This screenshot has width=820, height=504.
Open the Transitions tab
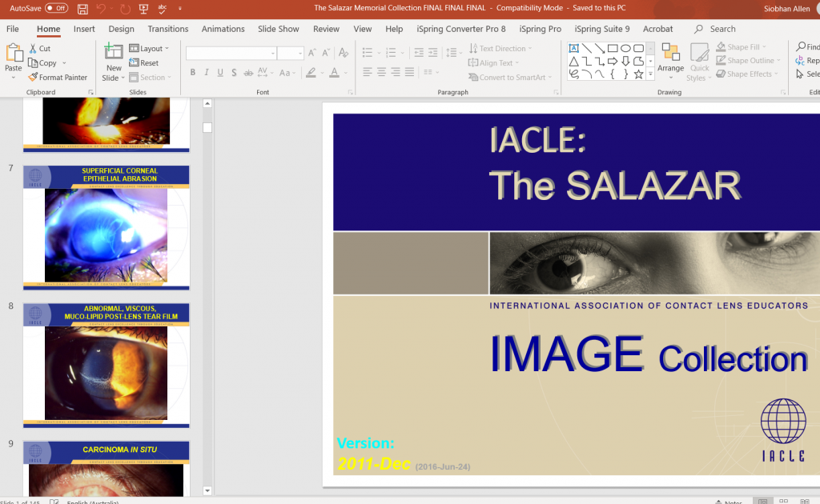(x=168, y=30)
